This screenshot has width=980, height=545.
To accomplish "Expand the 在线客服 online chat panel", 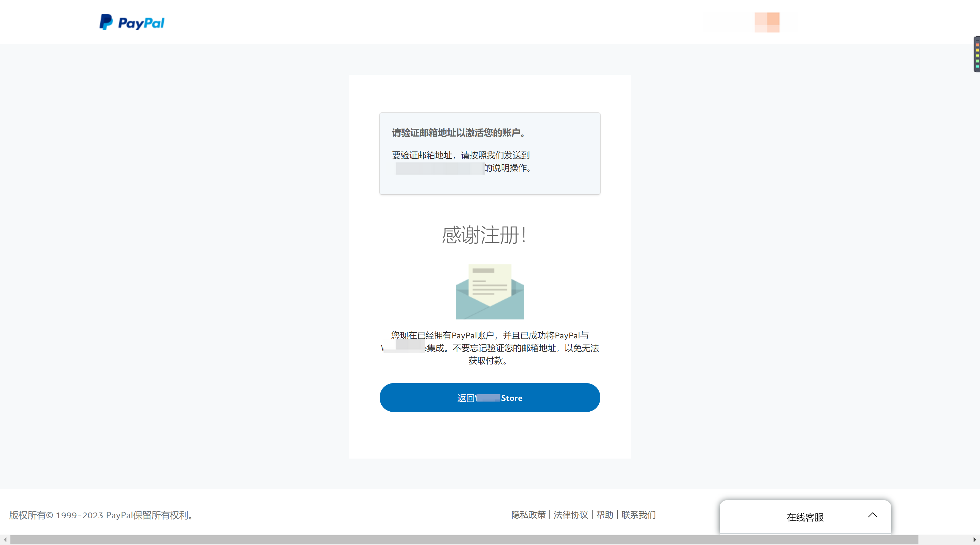I will (873, 515).
